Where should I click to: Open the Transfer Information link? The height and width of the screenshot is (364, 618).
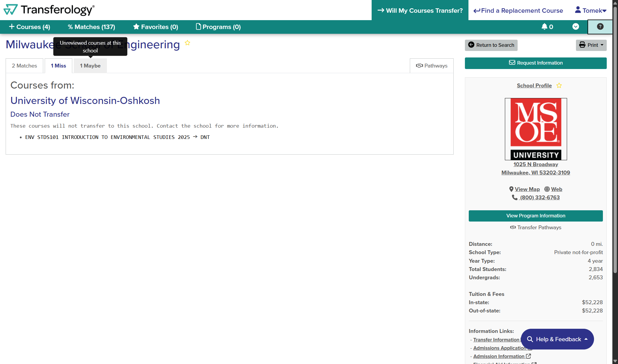(x=496, y=340)
